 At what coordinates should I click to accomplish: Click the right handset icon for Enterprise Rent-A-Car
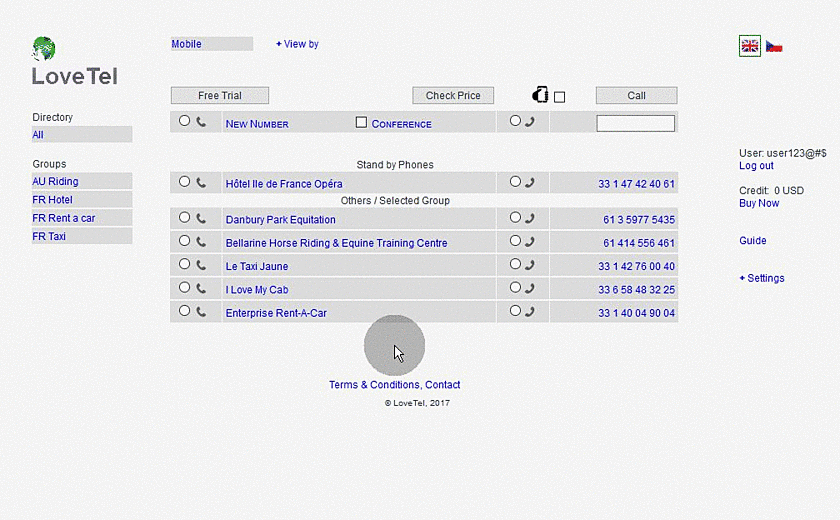pos(529,312)
